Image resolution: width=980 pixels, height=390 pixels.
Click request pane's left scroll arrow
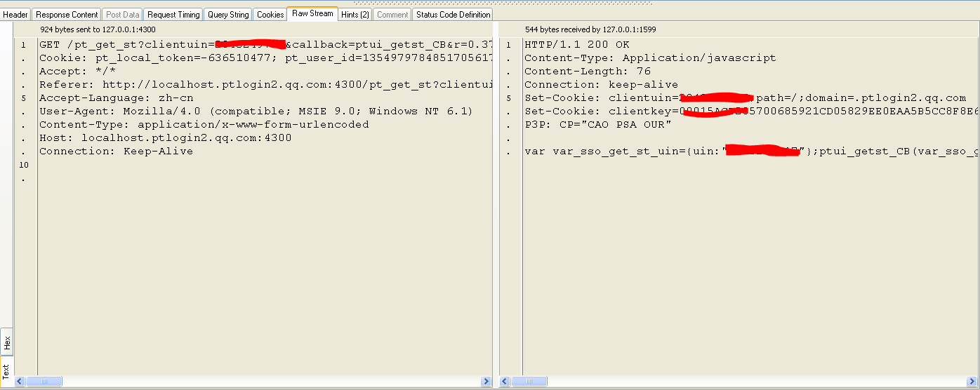coord(20,382)
